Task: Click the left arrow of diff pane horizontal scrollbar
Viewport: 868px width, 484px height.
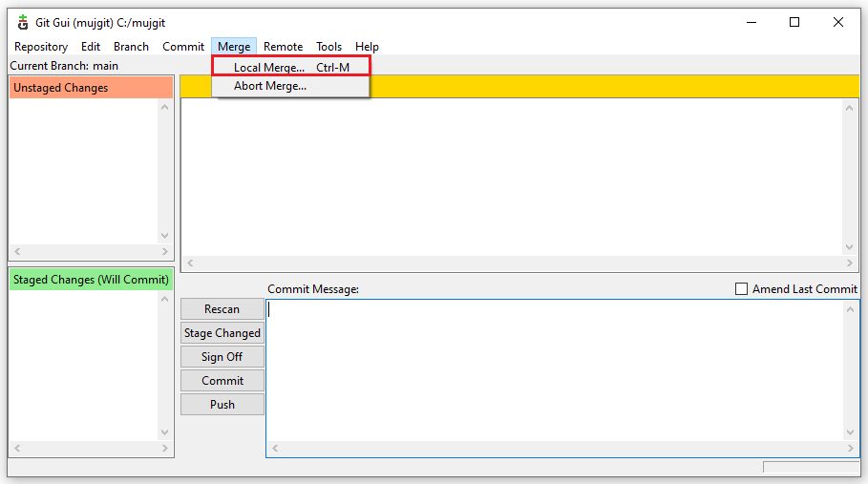Action: click(190, 263)
